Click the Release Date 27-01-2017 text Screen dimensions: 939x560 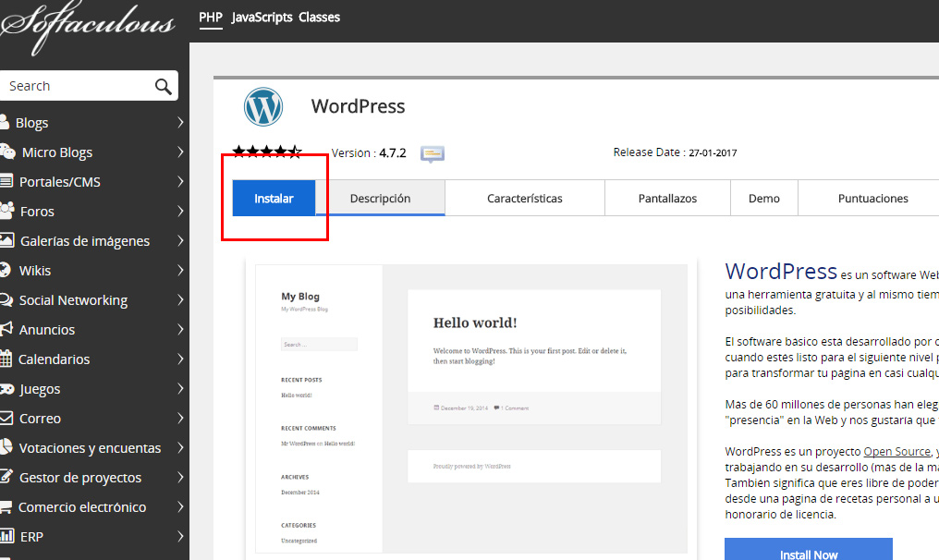point(675,152)
